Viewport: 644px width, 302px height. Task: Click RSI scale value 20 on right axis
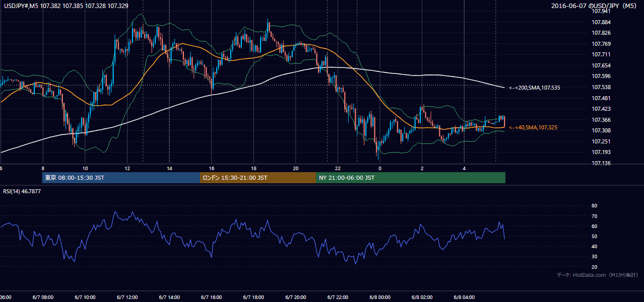(594, 267)
